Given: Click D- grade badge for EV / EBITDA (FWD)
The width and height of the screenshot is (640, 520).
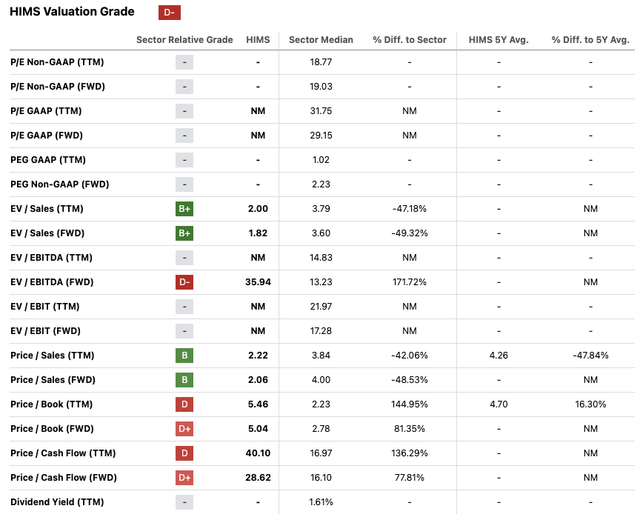Looking at the screenshot, I should (184, 282).
